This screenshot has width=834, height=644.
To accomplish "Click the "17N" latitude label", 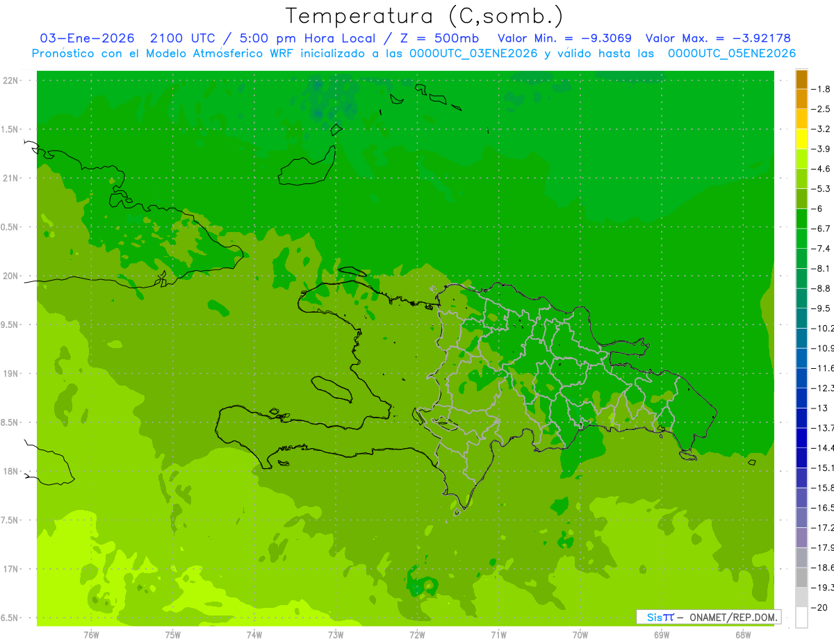I will click(10, 569).
